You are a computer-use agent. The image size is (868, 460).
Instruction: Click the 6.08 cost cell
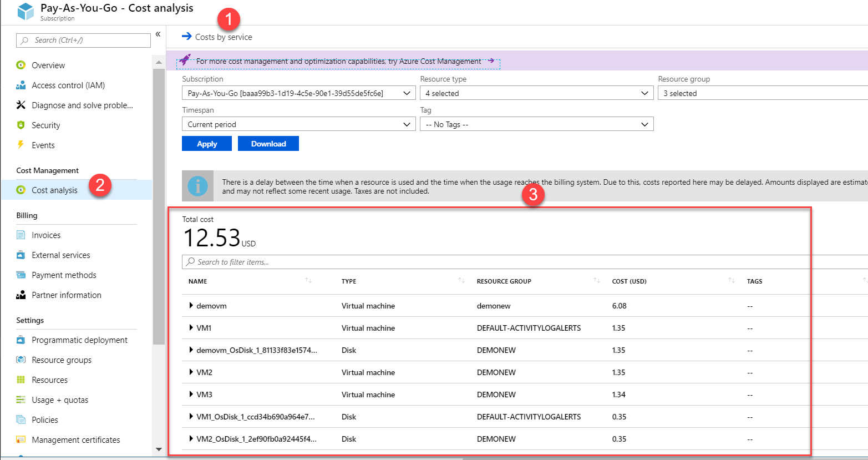click(620, 306)
